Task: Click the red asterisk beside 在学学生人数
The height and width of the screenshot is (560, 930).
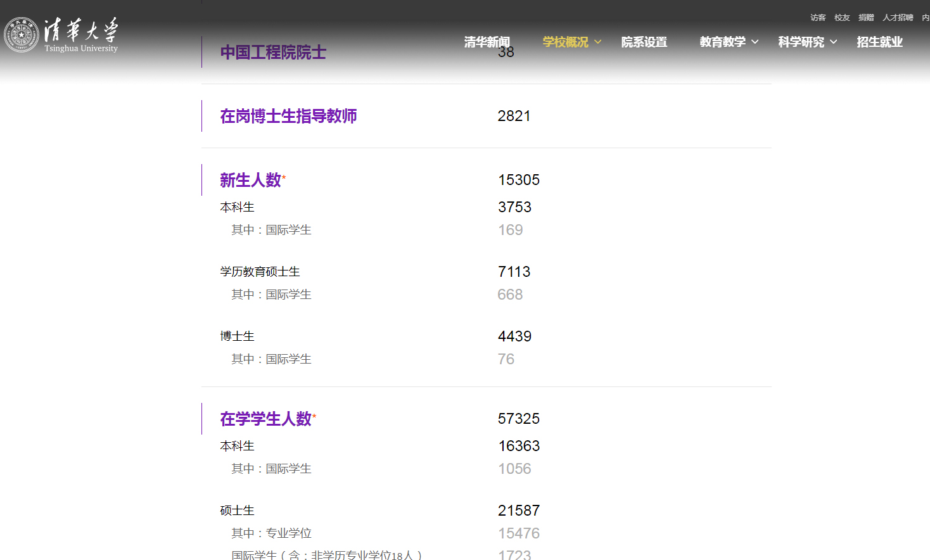Action: pos(314,414)
